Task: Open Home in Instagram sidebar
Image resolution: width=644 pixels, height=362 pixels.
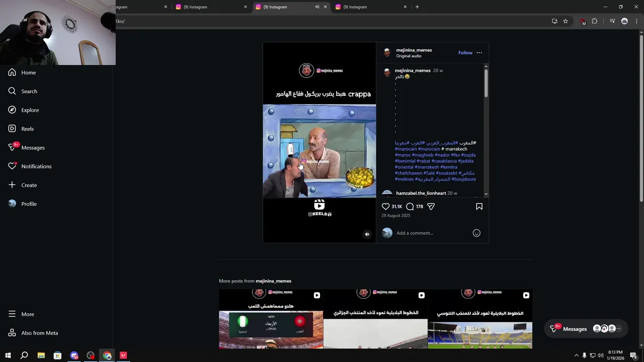Action: coord(22,72)
